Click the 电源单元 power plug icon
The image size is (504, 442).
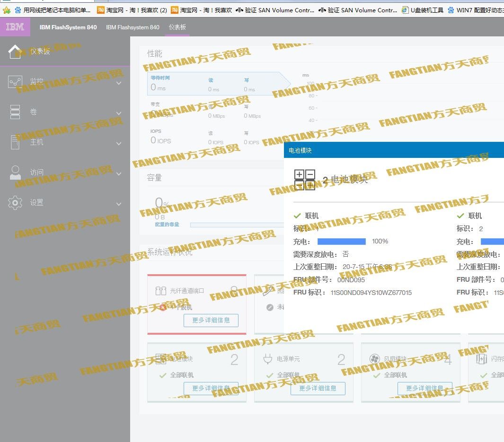[x=267, y=359]
